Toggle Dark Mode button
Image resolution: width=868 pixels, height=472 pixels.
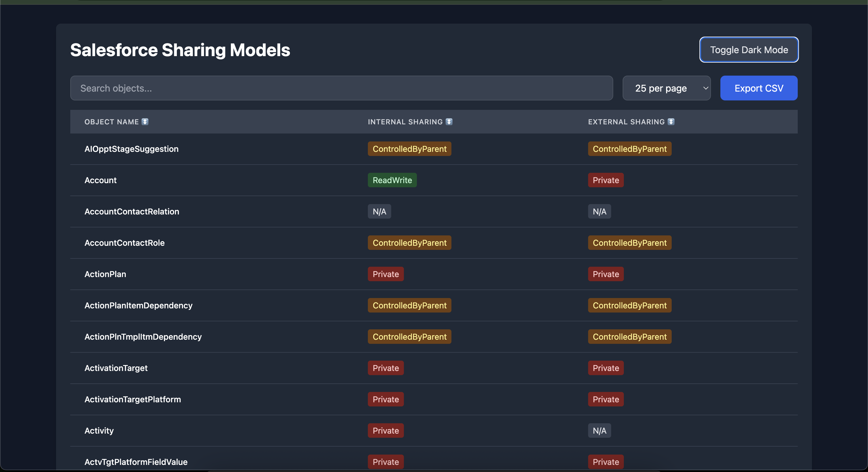[749, 50]
